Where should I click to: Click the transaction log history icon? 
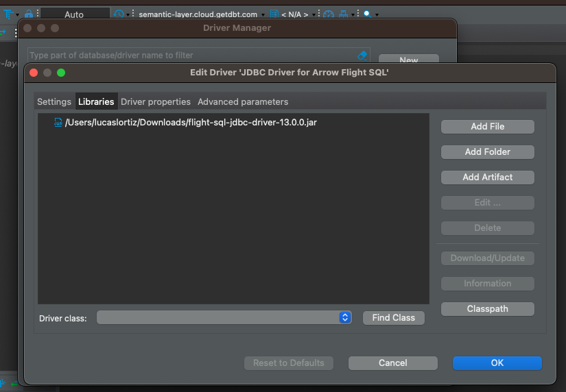[119, 14]
